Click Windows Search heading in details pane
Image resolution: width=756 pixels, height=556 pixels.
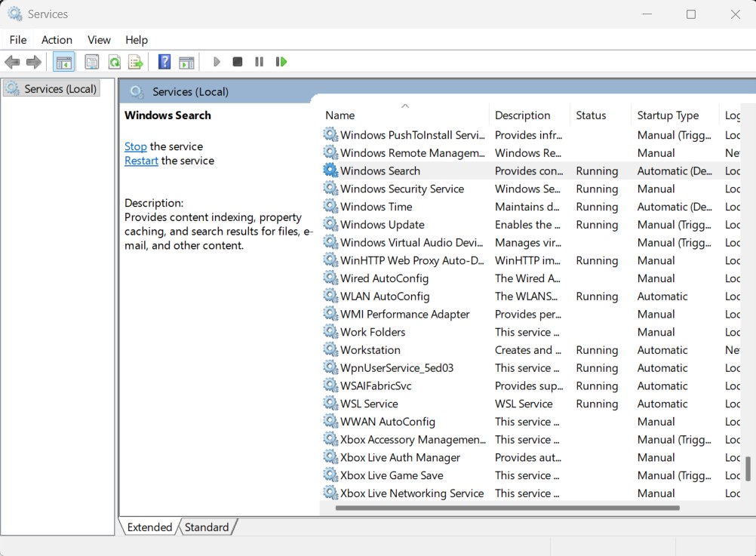pos(167,115)
